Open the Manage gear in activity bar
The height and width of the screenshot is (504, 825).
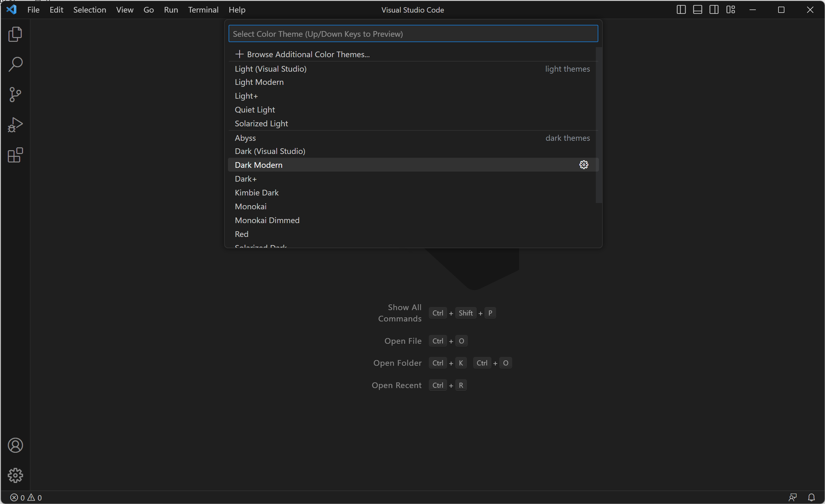pyautogui.click(x=15, y=475)
